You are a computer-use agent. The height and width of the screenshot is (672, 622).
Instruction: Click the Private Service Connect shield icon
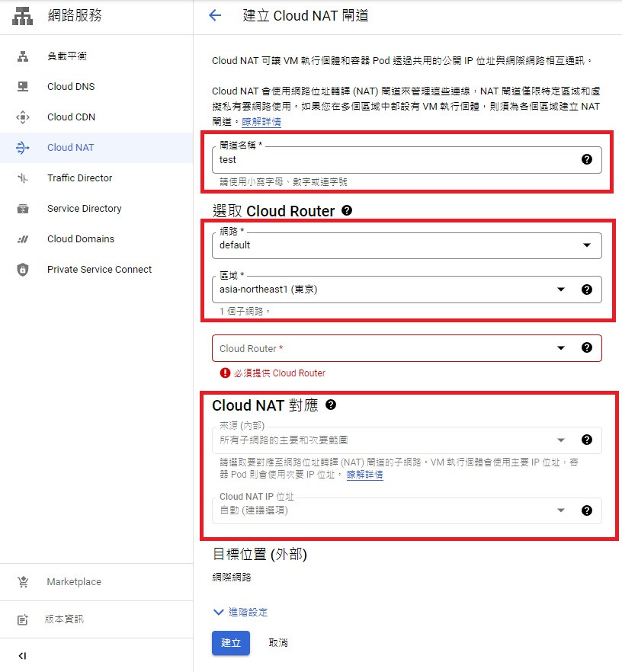click(x=23, y=270)
